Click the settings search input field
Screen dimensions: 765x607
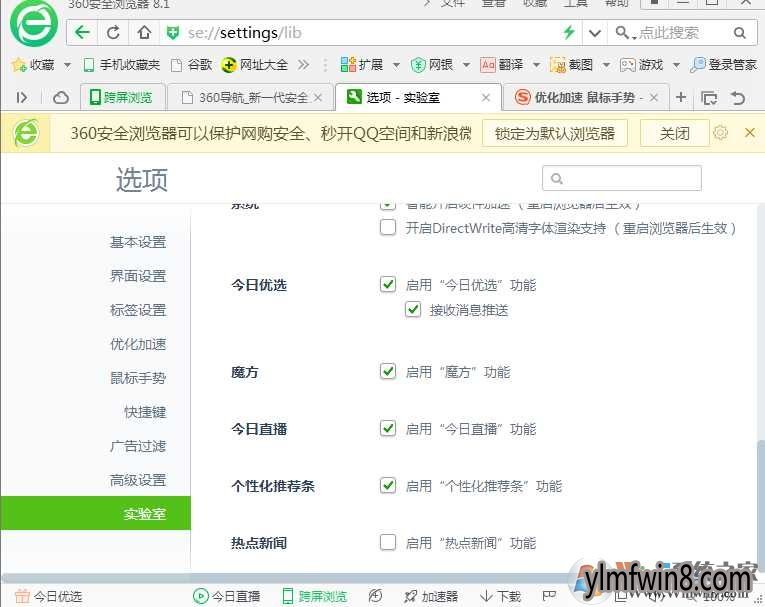622,179
